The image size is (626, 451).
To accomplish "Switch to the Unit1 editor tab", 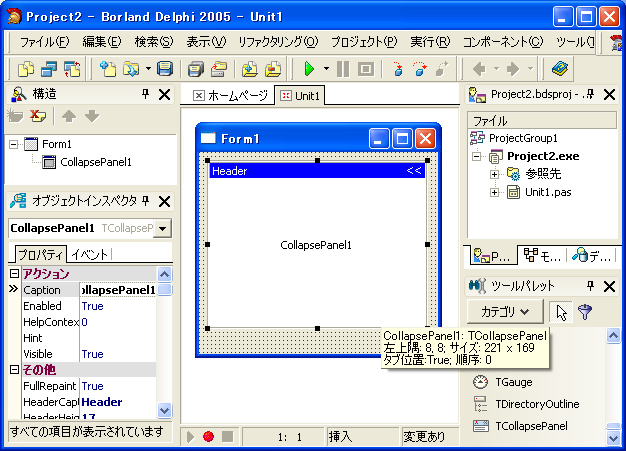I will click(x=300, y=96).
